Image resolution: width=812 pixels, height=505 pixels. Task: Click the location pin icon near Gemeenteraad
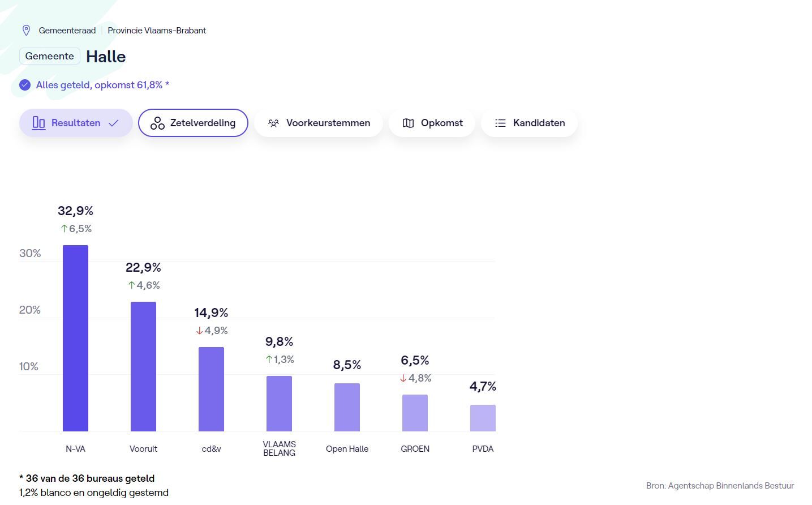26,31
